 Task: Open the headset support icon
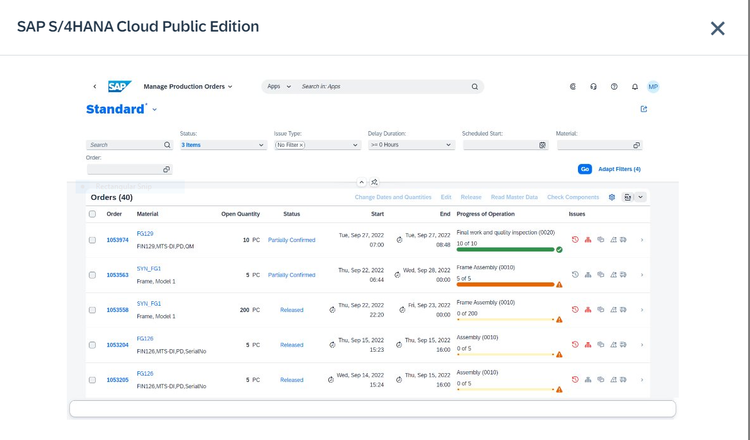pyautogui.click(x=593, y=87)
